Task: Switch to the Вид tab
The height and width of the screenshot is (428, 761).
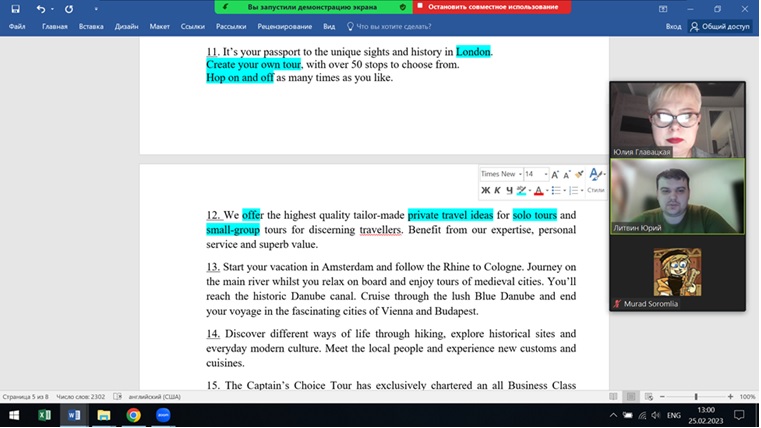Action: [329, 27]
